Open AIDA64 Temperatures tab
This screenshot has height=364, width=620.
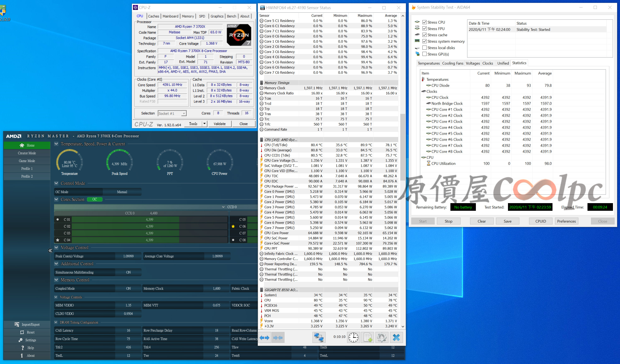click(429, 63)
